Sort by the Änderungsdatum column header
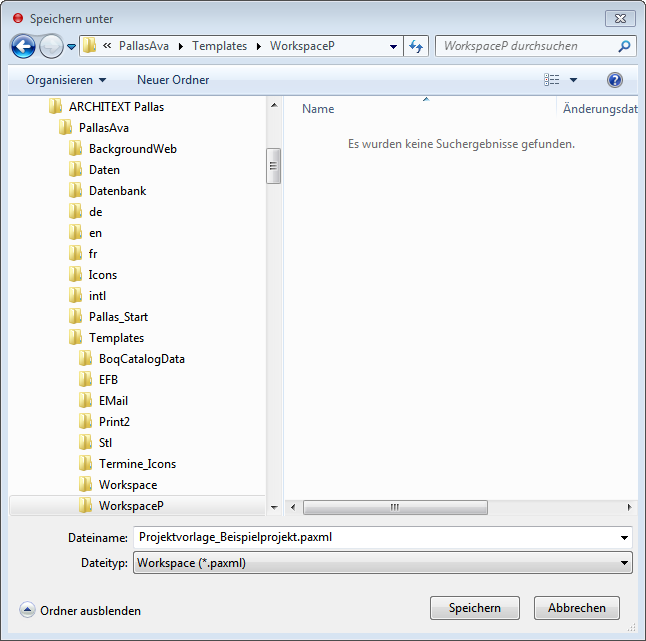The height and width of the screenshot is (641, 646). point(600,109)
